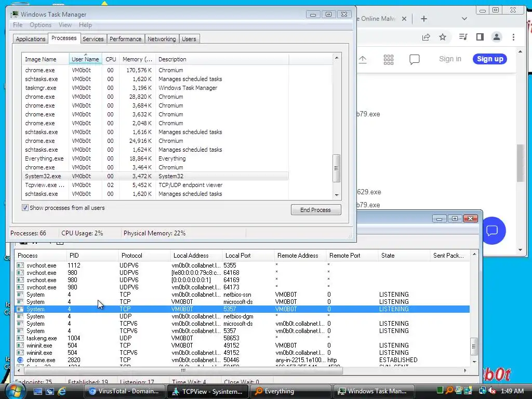Toggle Chrome side panel icon
532x399 pixels.
pyautogui.click(x=480, y=37)
